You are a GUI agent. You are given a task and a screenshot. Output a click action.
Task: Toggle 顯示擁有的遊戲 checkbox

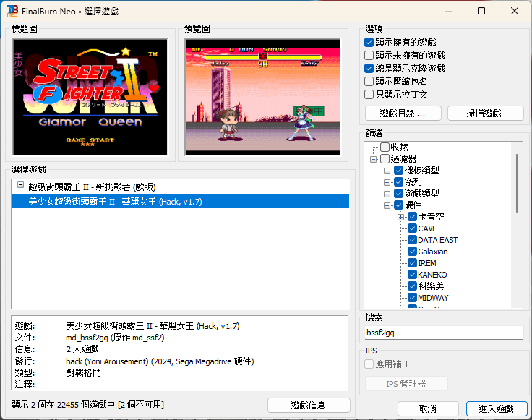369,43
